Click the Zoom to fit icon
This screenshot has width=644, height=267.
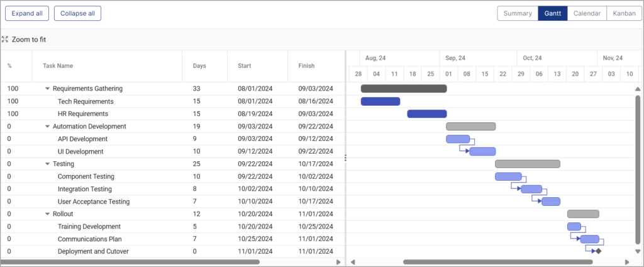coord(5,40)
